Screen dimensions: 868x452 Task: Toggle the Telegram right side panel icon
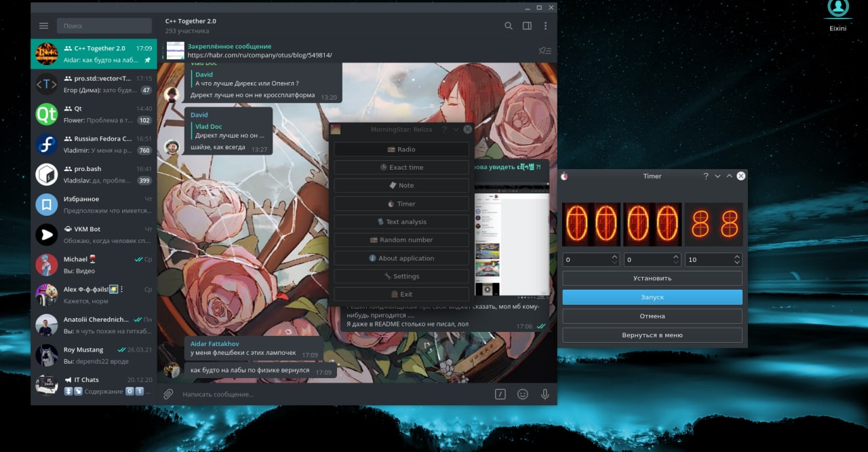(x=527, y=26)
